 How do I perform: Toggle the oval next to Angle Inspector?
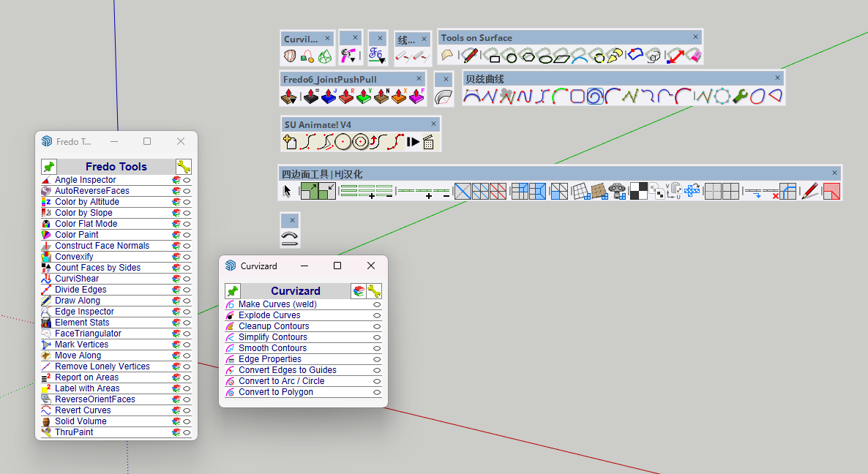point(187,180)
